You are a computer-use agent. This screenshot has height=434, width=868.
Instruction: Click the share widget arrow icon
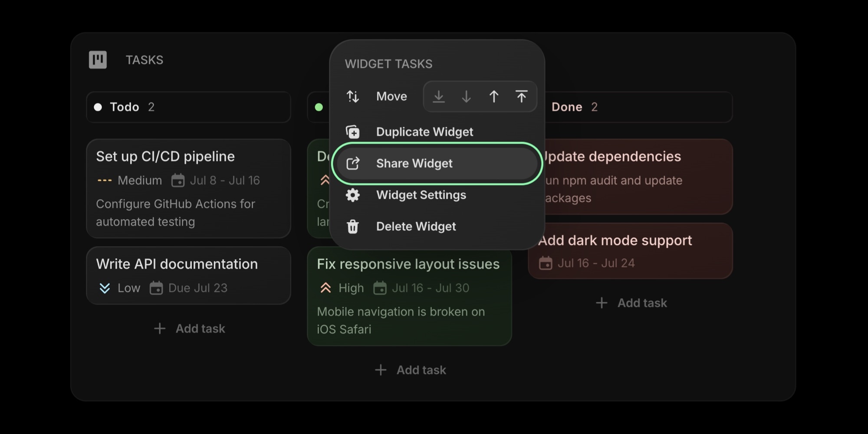tap(353, 163)
